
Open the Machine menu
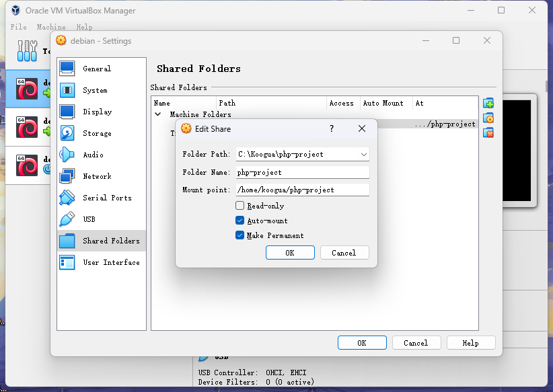(x=51, y=27)
